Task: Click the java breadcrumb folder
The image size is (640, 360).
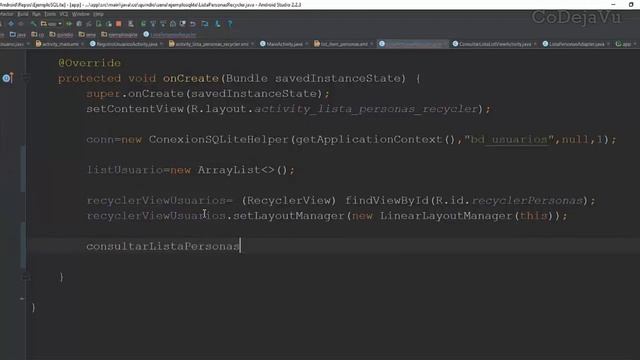Action: tap(18, 35)
